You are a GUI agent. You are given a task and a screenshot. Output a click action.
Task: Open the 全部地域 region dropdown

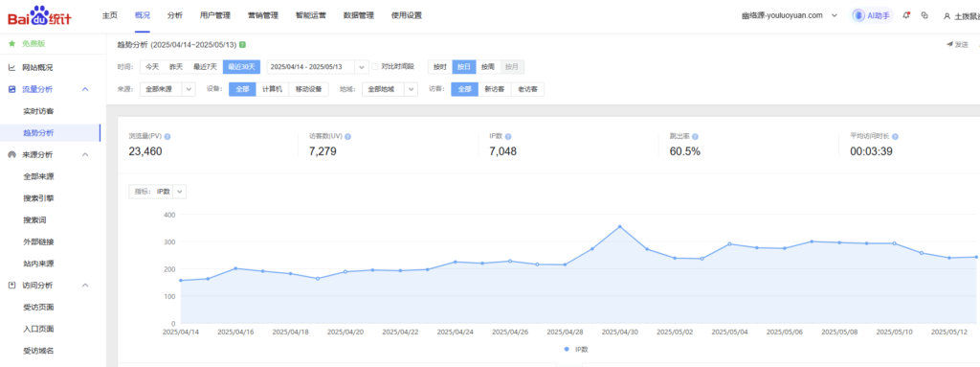390,89
